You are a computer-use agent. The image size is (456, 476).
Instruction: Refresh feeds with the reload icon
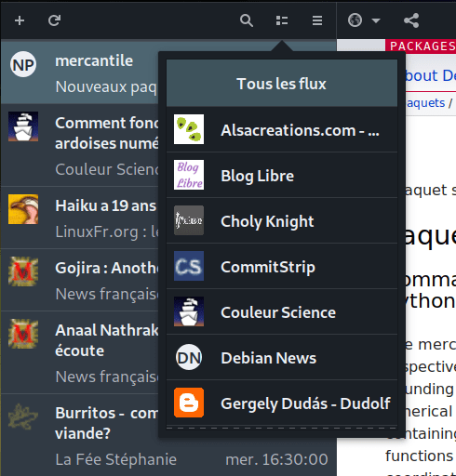coord(55,20)
